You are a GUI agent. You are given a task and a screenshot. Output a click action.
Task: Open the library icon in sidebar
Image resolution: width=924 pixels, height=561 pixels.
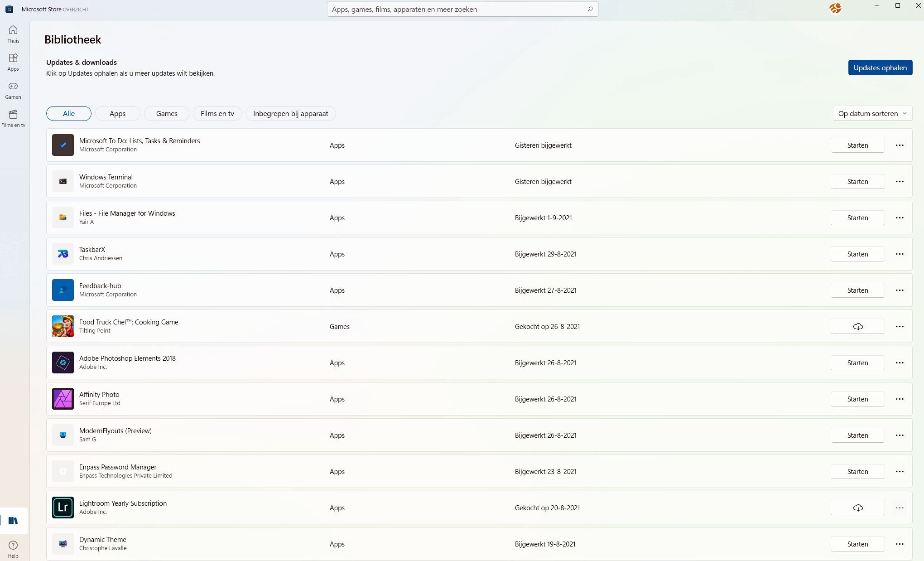[x=13, y=521]
